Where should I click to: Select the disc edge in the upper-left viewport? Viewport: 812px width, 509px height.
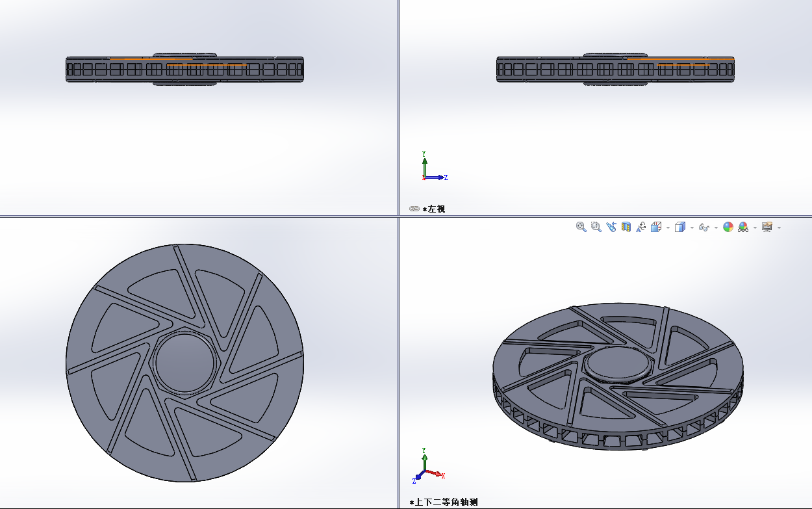point(184,69)
